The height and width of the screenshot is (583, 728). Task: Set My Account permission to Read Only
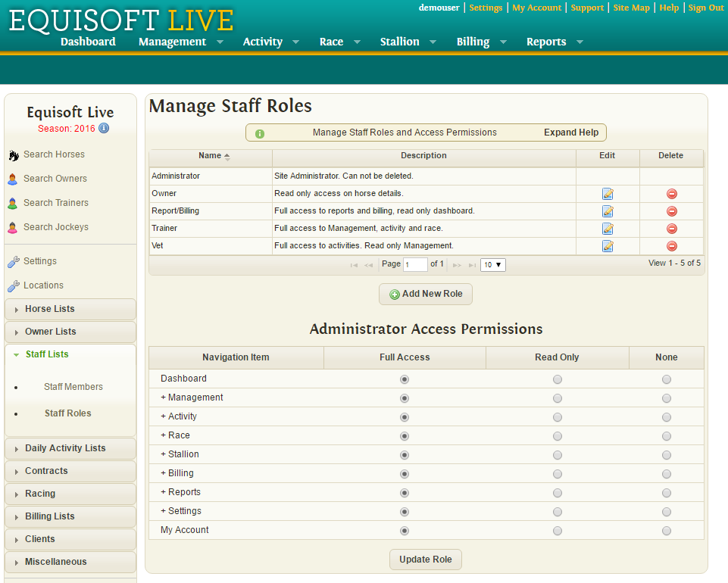tap(557, 531)
